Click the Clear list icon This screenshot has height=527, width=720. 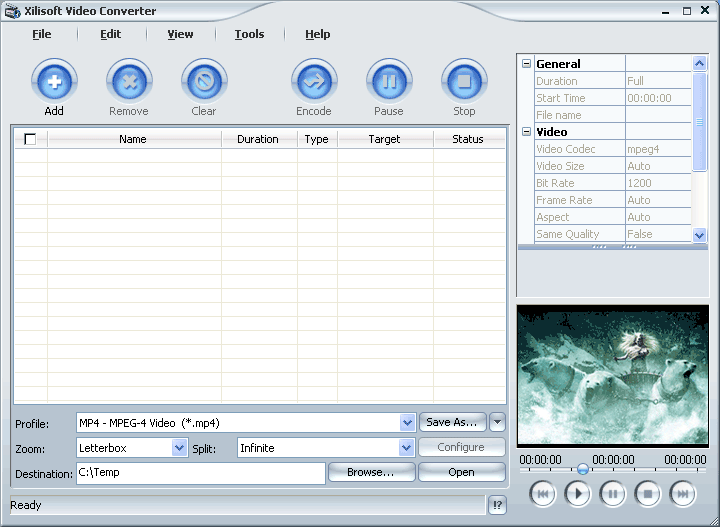204,82
